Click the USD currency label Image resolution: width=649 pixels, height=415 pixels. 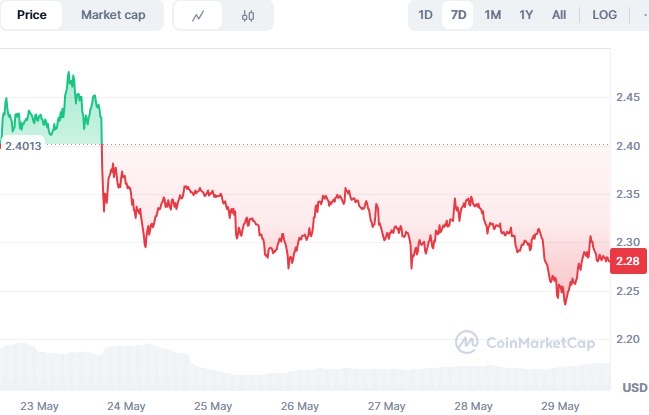[x=635, y=388]
